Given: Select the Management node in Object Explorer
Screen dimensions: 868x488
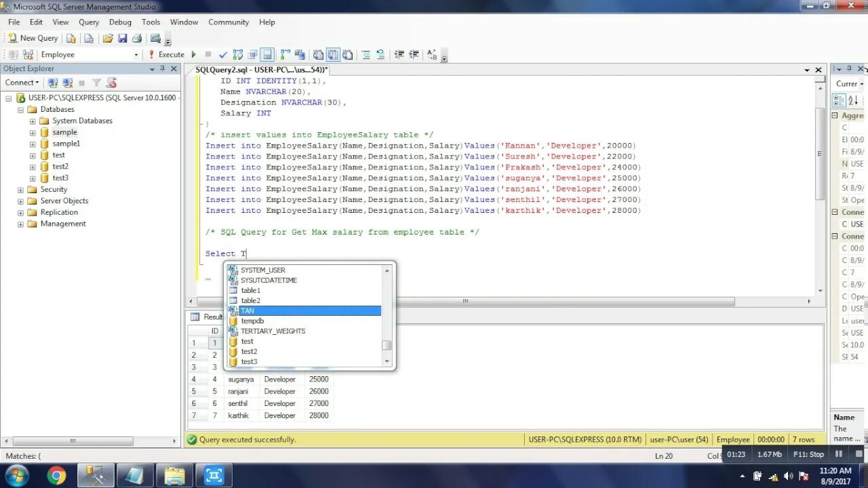Looking at the screenshot, I should pyautogui.click(x=63, y=224).
